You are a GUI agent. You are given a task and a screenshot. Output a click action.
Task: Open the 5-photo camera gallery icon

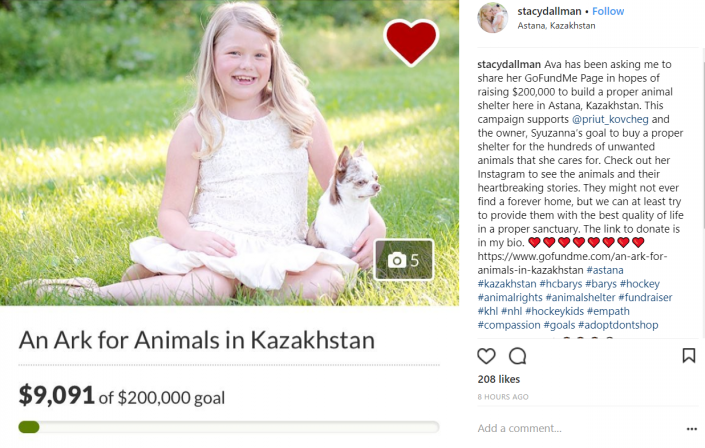[x=404, y=260]
